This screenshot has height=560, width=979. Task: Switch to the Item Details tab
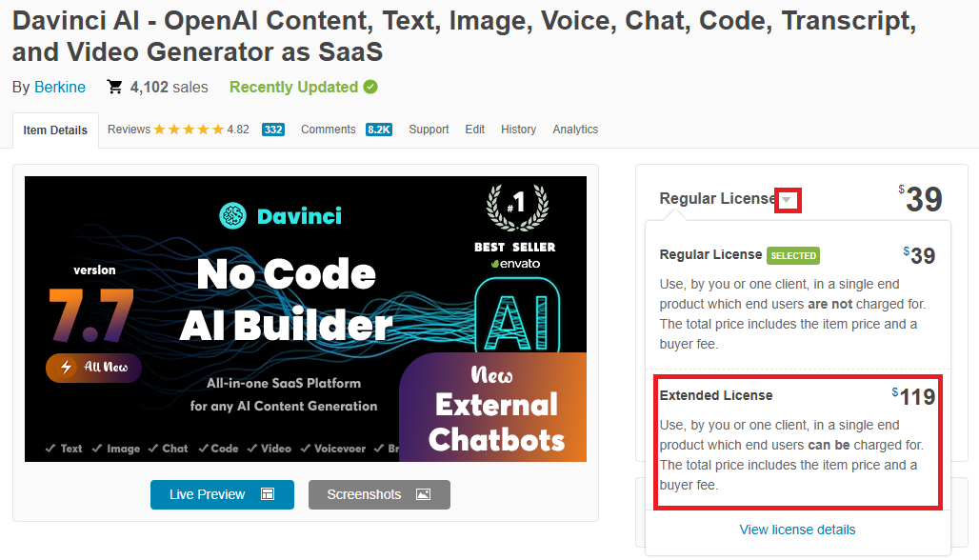coord(55,130)
